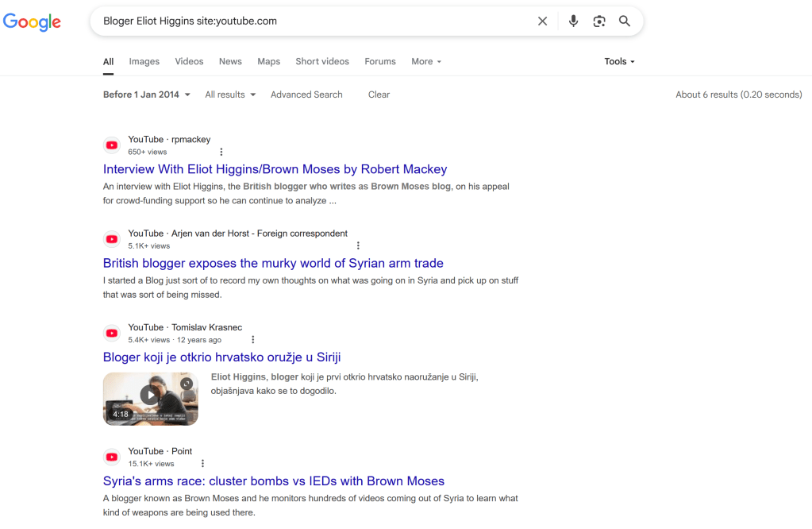This screenshot has height=529, width=812.
Task: Open Search by image camera icon
Action: (x=599, y=21)
